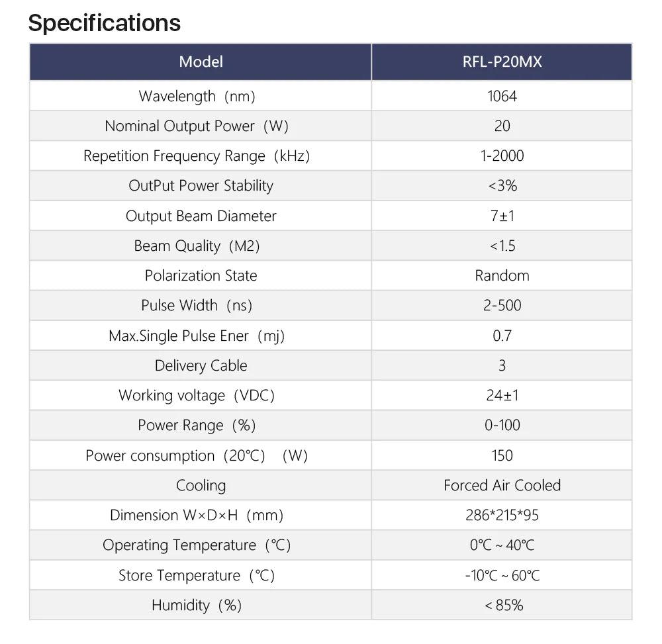
Task: Select the < 85% humidity value
Action: click(502, 605)
